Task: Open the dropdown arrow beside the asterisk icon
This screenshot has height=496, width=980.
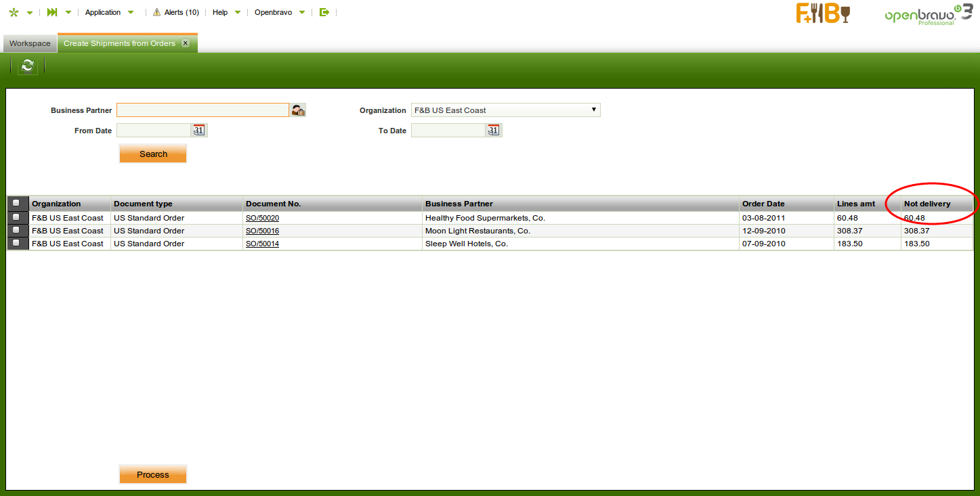Action: pyautogui.click(x=30, y=12)
